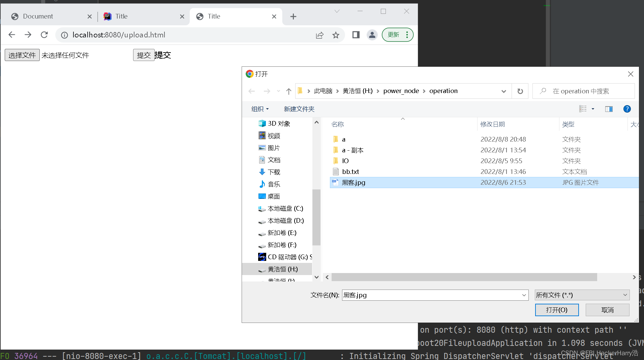Click the 更新 update button
Image resolution: width=644 pixels, height=360 pixels.
[x=398, y=35]
